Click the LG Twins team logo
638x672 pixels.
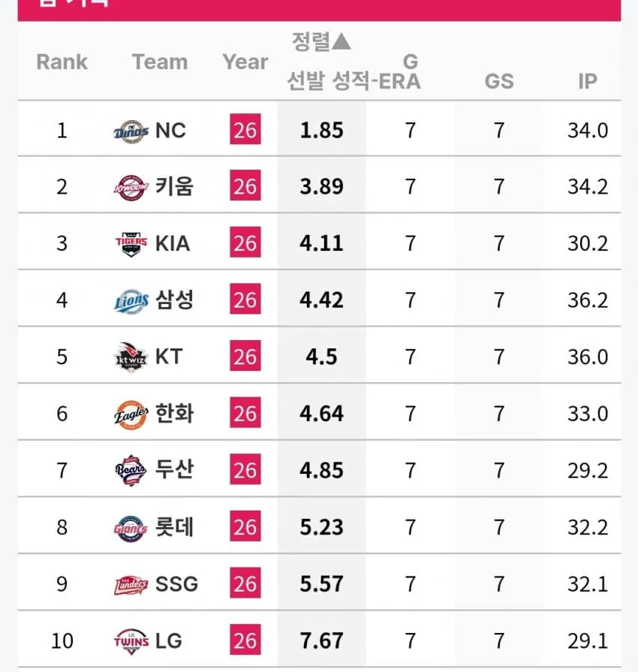pyautogui.click(x=131, y=641)
